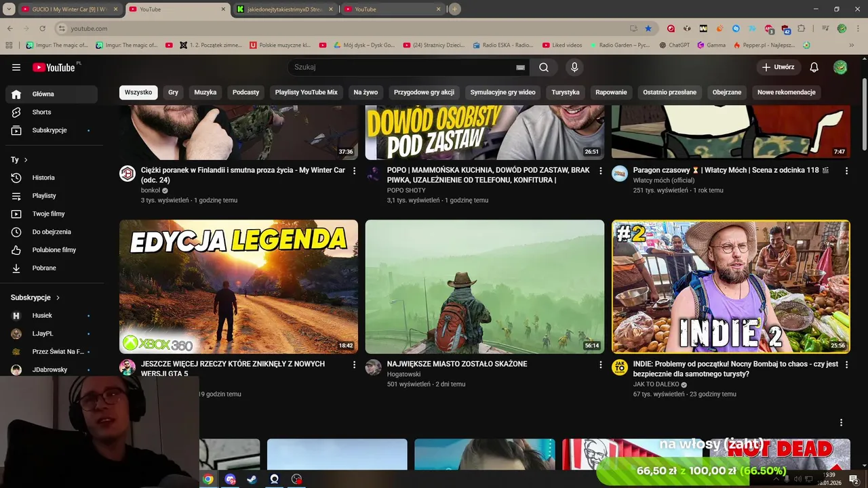The image size is (868, 488).
Task: Open the account avatar menu
Action: pos(840,67)
